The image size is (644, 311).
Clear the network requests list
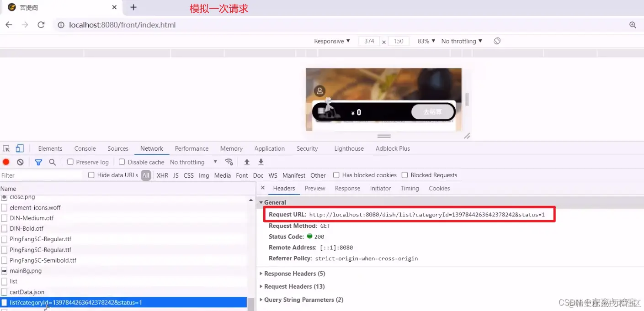(x=19, y=162)
